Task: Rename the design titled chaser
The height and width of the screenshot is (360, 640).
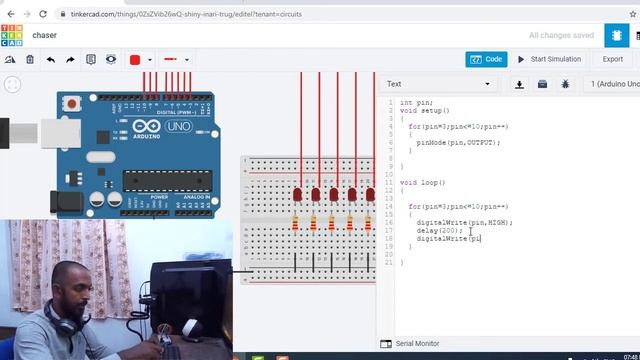Action: [x=44, y=35]
